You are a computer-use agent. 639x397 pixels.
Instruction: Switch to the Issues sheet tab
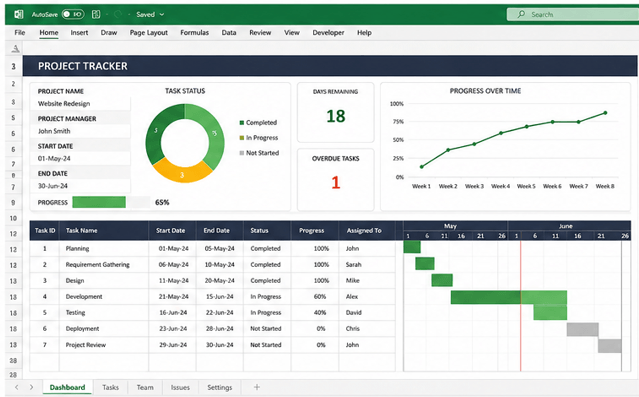(x=180, y=387)
